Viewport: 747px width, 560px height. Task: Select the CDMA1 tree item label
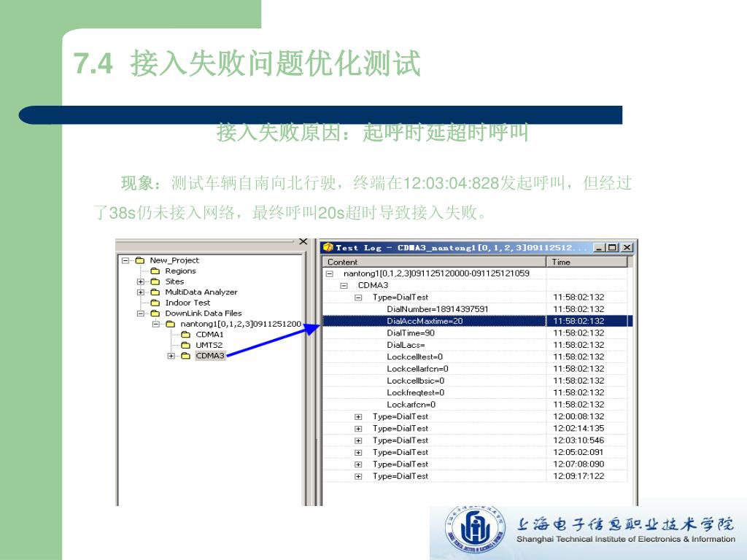click(x=209, y=335)
